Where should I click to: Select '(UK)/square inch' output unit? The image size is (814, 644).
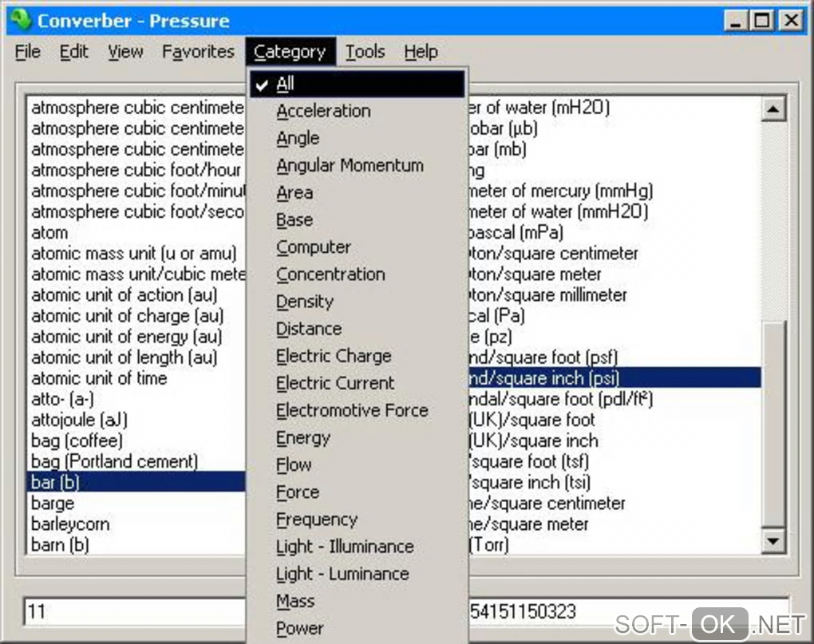614,441
